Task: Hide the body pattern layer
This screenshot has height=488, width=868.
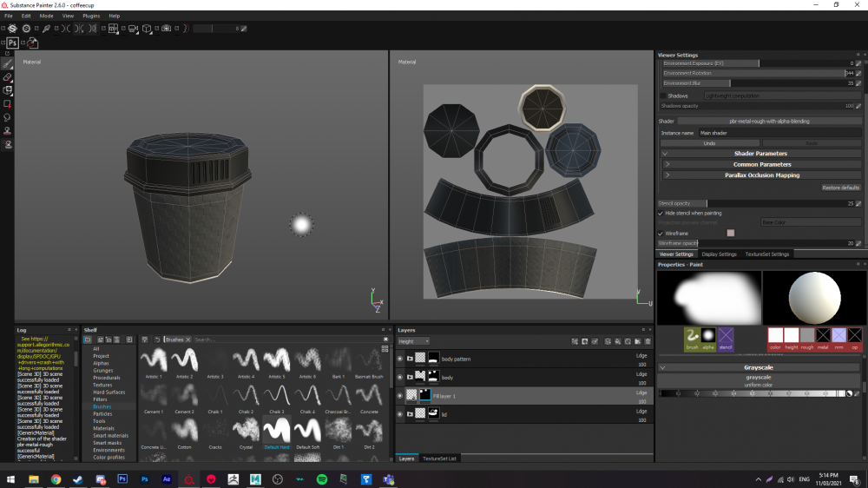Action: (400, 359)
